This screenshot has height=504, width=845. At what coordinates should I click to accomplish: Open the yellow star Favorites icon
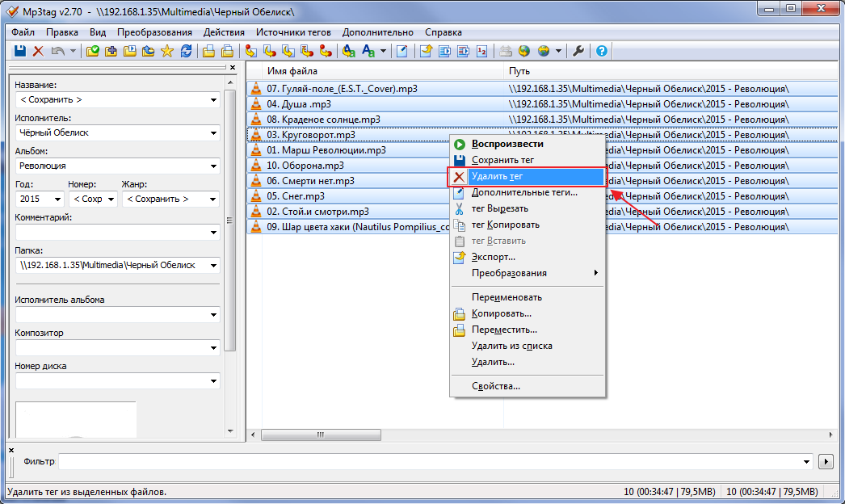[167, 51]
